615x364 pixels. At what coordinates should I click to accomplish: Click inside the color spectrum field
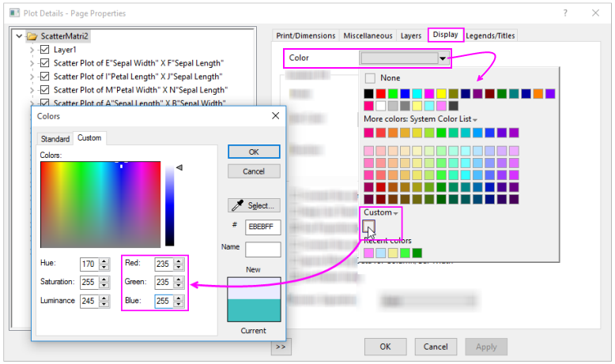(x=100, y=205)
